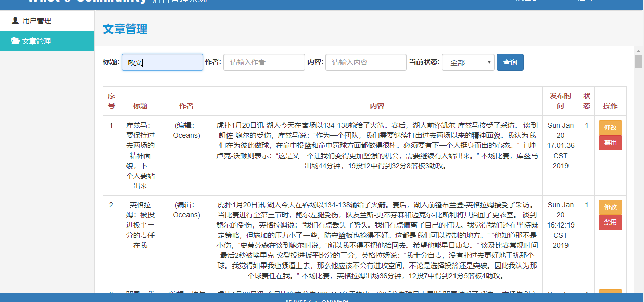
Task: Click the content text about 英格拉姆接受了采访
Action: [377, 240]
